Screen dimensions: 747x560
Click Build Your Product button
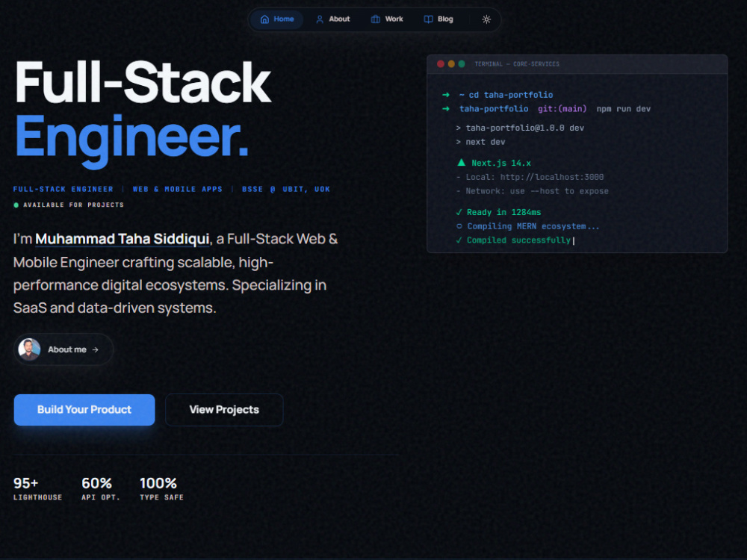click(x=84, y=410)
